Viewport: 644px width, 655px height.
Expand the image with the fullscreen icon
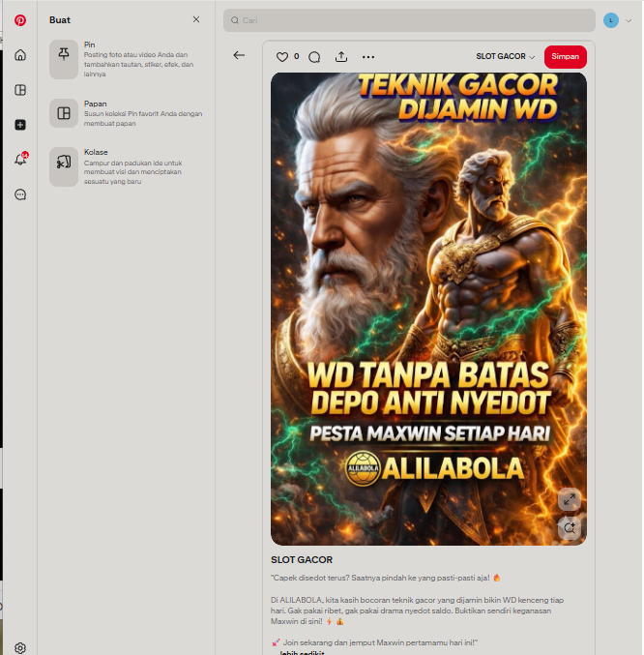[x=570, y=499]
